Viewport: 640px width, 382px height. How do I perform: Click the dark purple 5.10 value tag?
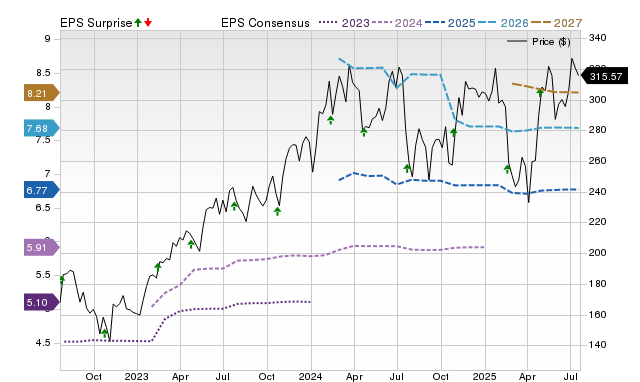(42, 302)
